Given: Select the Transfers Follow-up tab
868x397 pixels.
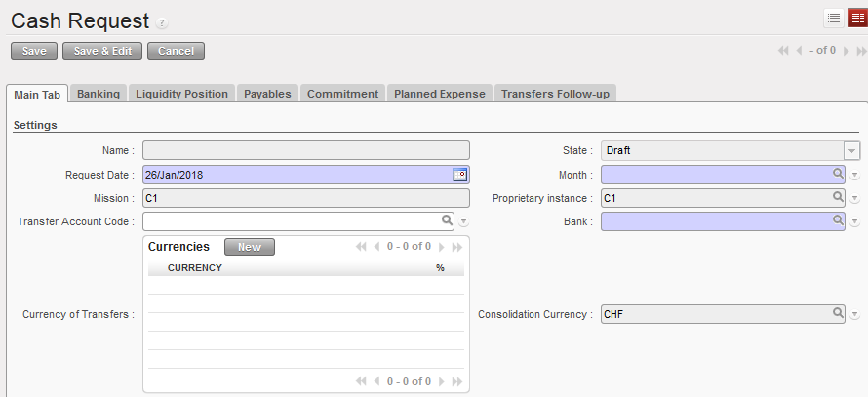Looking at the screenshot, I should pos(554,94).
